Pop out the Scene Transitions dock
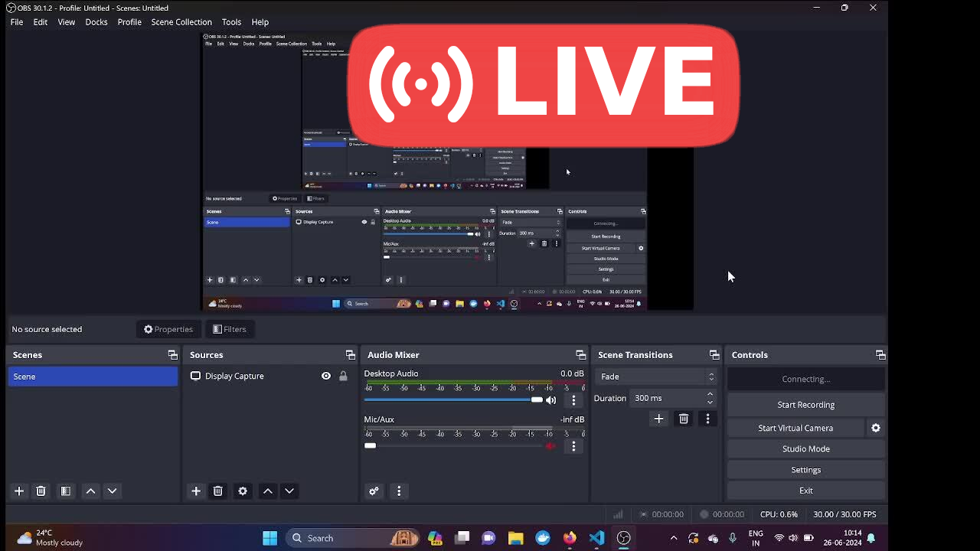 (x=714, y=355)
